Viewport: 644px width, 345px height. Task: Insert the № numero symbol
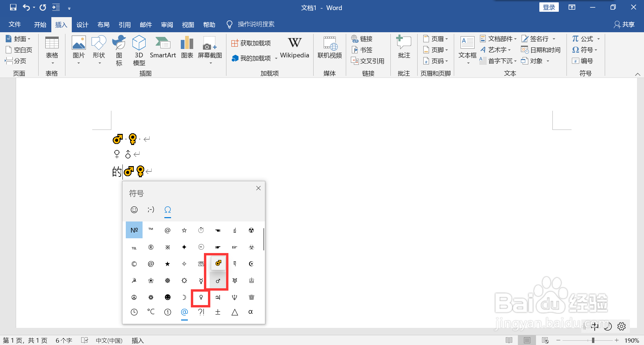coord(134,230)
